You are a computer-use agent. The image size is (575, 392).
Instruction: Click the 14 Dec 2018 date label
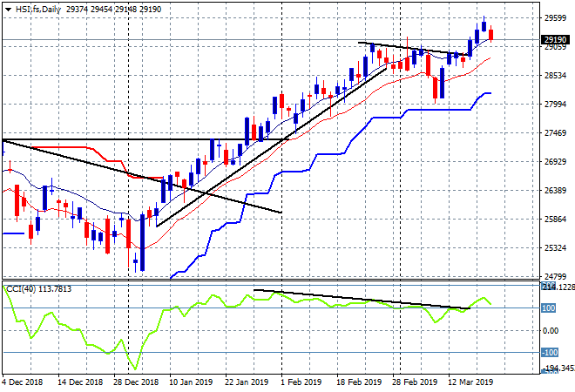[80, 382]
